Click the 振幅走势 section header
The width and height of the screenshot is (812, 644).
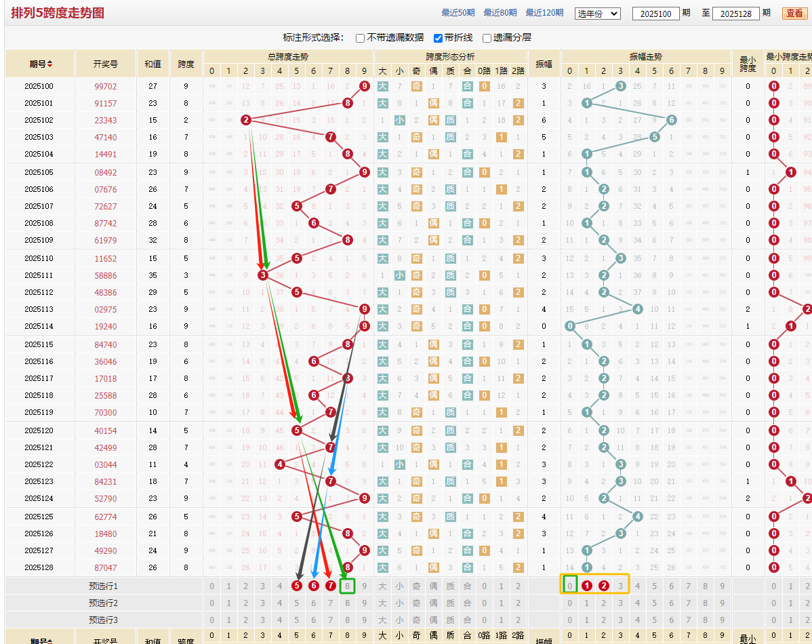click(646, 56)
